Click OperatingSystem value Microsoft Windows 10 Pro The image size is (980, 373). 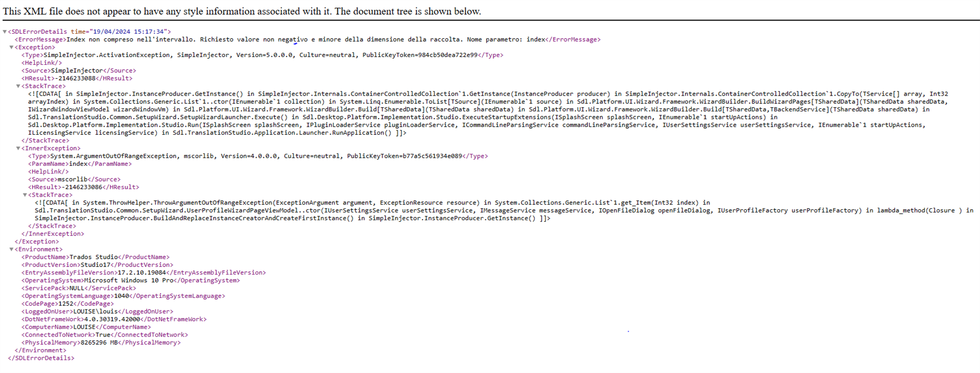tap(128, 281)
